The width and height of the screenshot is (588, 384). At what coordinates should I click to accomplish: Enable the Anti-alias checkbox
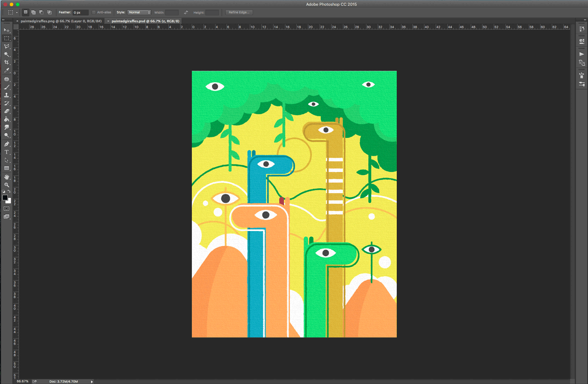click(x=93, y=12)
